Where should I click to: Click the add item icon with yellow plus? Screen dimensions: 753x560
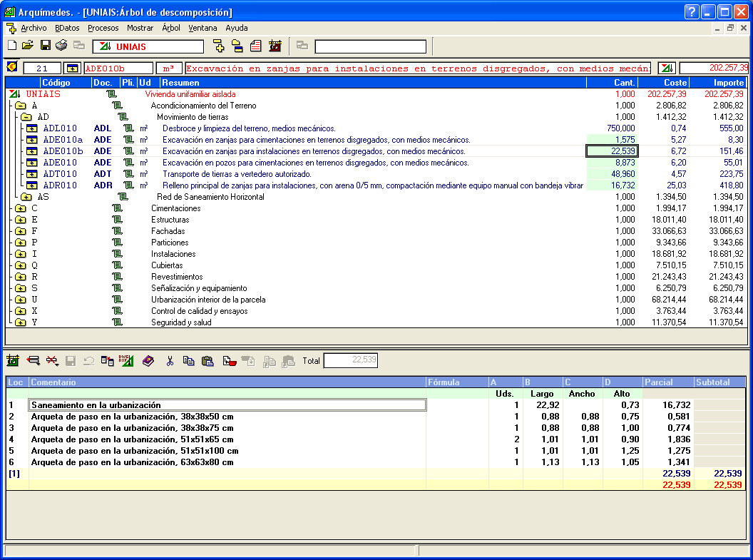click(218, 46)
